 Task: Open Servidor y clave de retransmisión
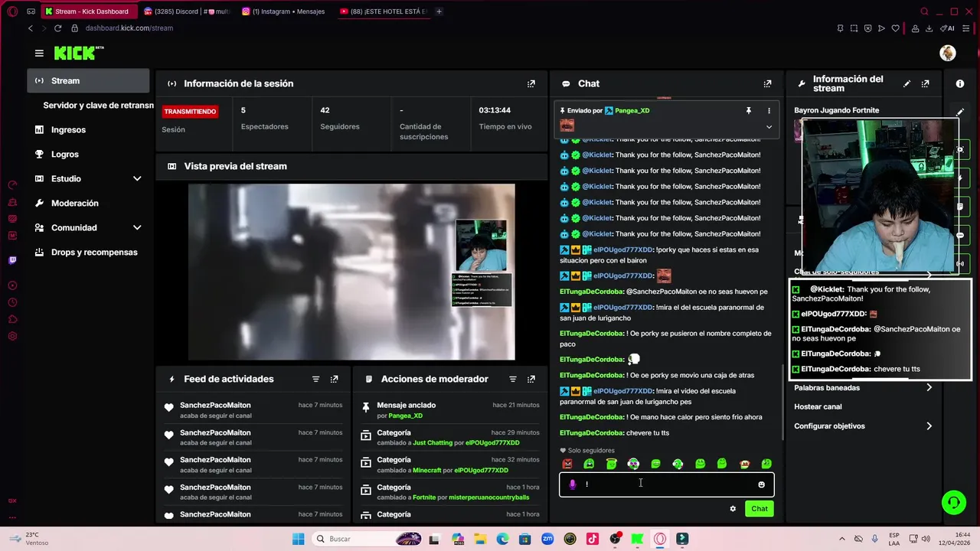98,105
